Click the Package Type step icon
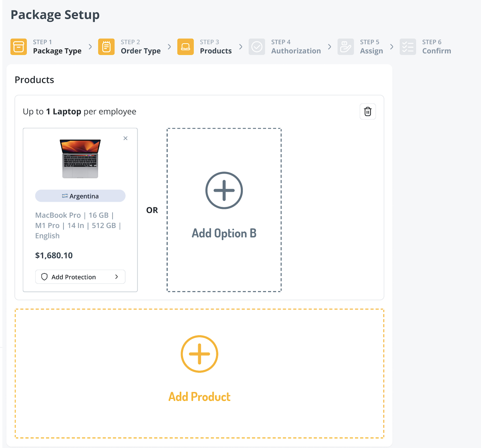 click(18, 46)
